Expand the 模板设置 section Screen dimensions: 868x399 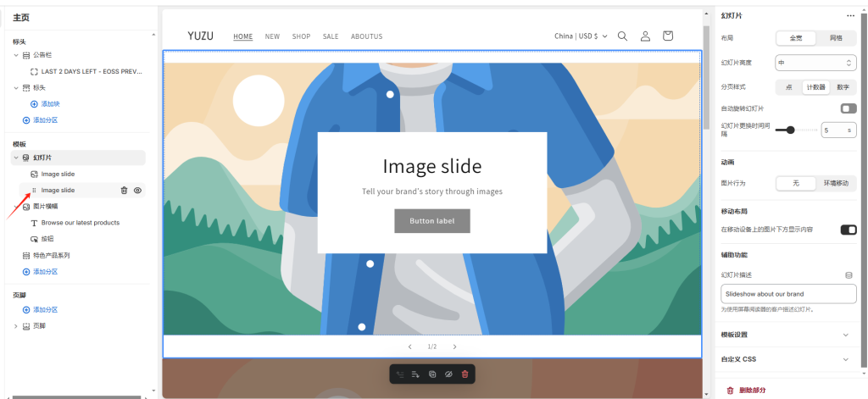click(845, 335)
